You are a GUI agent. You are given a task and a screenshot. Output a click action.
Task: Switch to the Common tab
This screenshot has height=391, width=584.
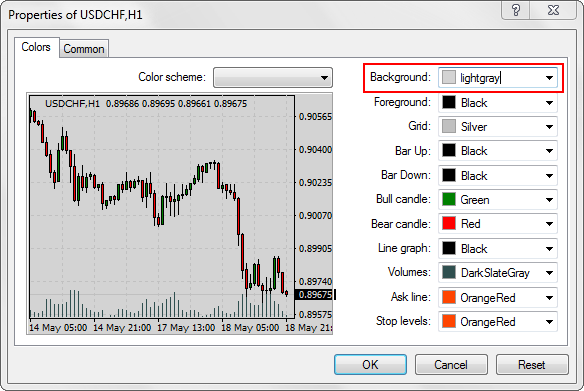click(x=84, y=49)
